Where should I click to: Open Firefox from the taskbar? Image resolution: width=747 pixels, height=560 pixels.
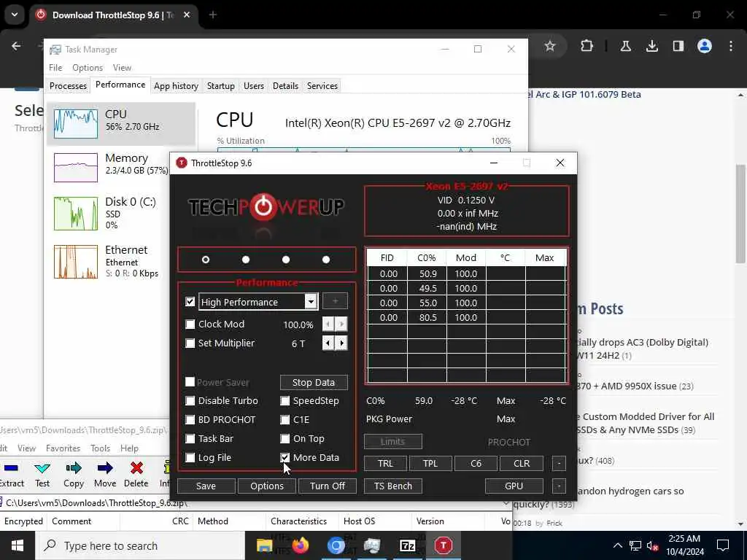click(x=300, y=545)
